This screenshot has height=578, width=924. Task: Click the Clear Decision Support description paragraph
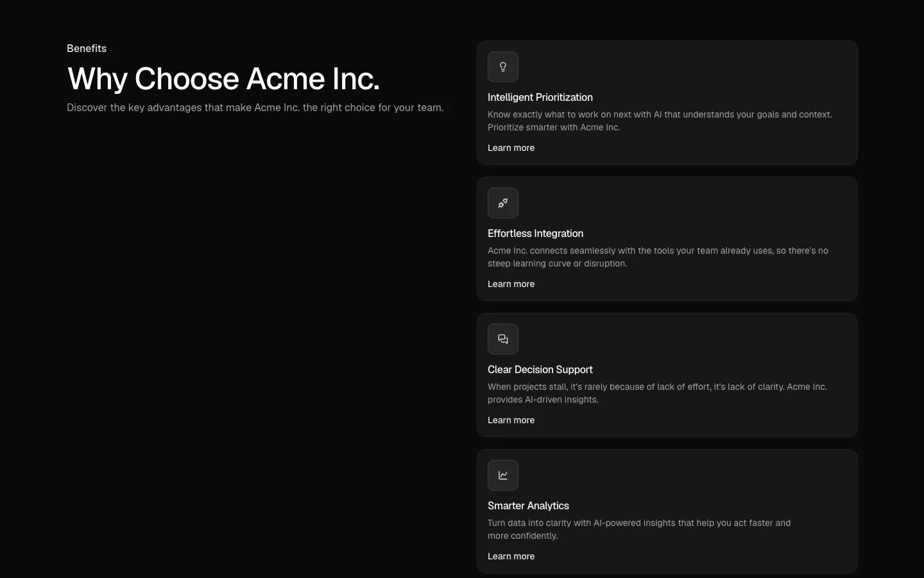[x=657, y=393]
